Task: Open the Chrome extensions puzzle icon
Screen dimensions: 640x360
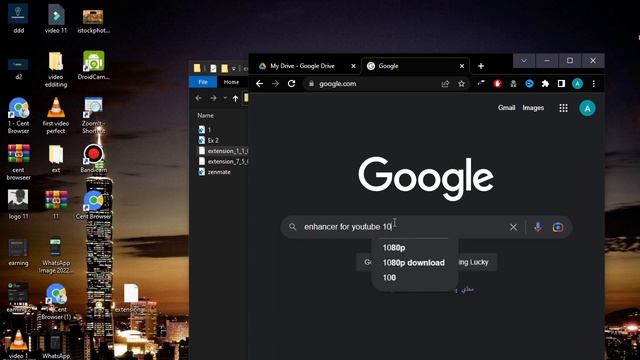Action: coord(545,84)
